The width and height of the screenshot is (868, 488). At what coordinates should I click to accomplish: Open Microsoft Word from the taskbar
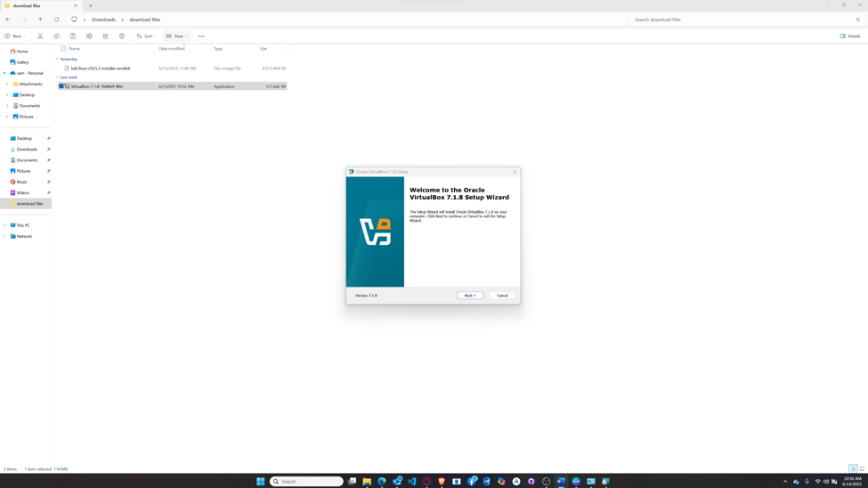562,482
